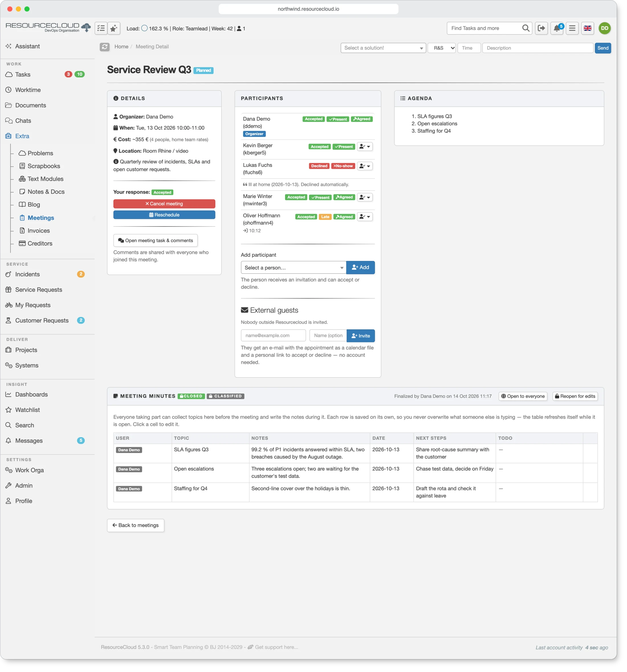Open the DD user avatar
The image size is (627, 672).
605,28
